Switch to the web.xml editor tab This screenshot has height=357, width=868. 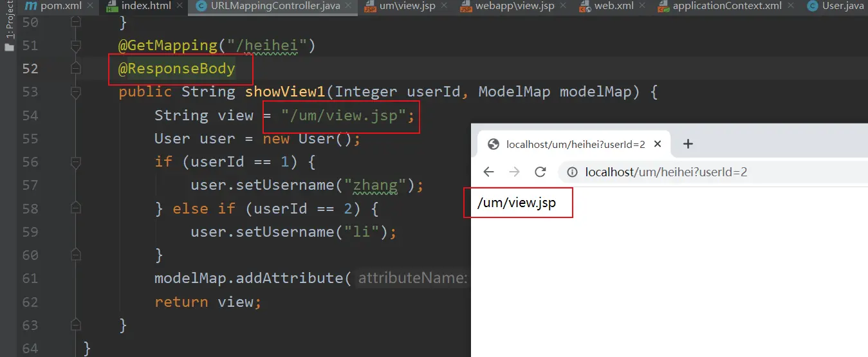coord(614,6)
